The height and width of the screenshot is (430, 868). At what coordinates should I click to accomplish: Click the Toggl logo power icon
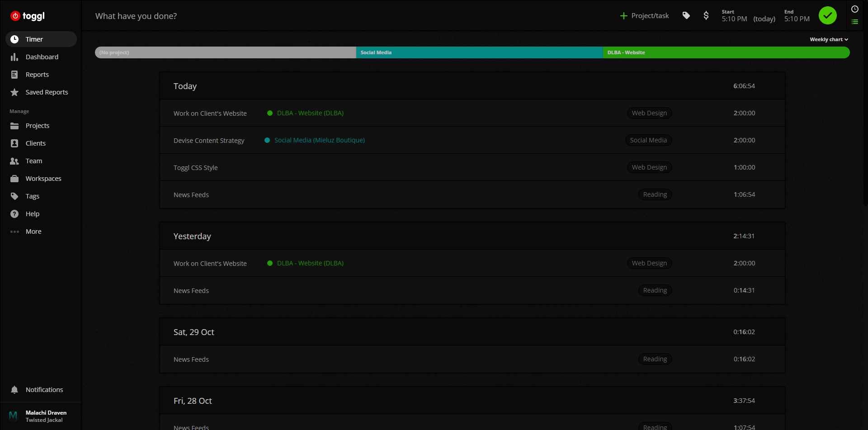[x=15, y=16]
